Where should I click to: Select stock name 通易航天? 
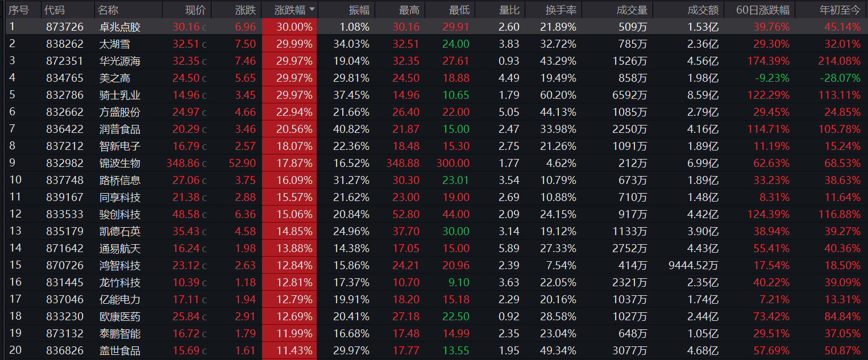tap(119, 248)
